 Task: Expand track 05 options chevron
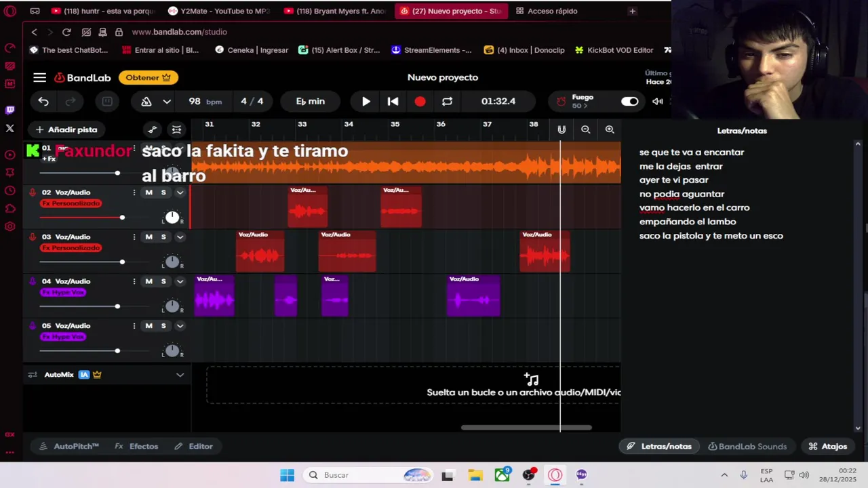click(x=180, y=326)
